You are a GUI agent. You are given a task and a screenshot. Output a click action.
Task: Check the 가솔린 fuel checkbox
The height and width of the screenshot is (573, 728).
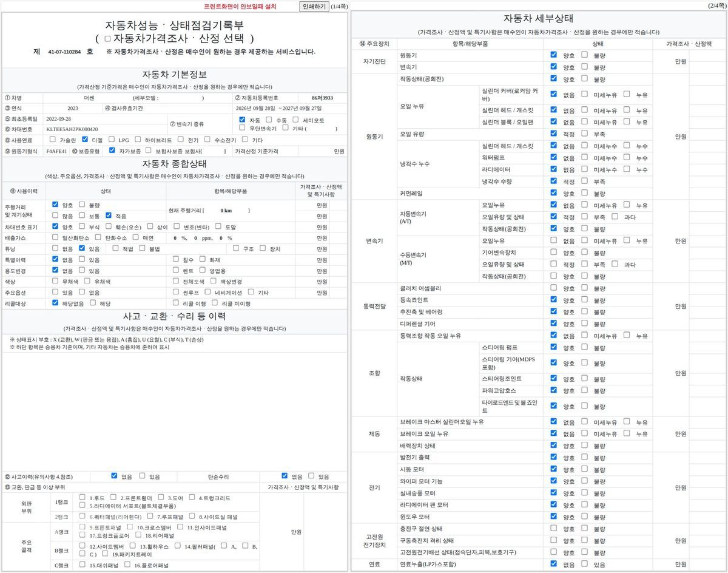[53, 139]
